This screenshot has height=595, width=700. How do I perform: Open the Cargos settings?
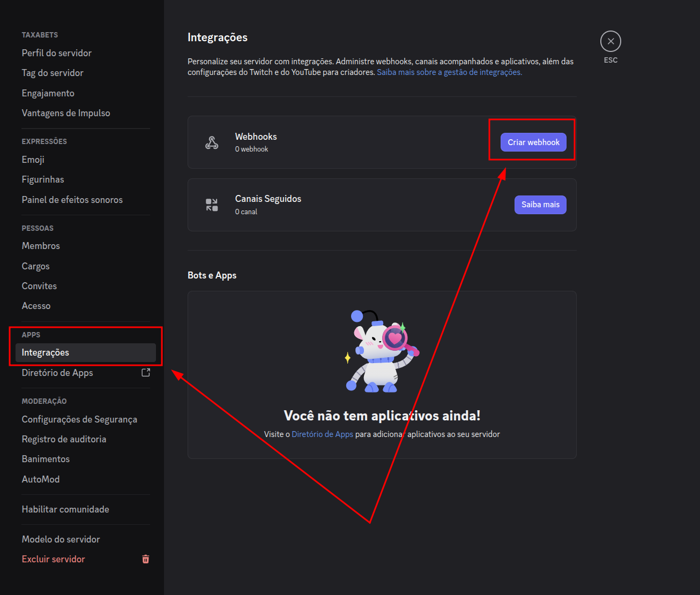click(x=35, y=266)
